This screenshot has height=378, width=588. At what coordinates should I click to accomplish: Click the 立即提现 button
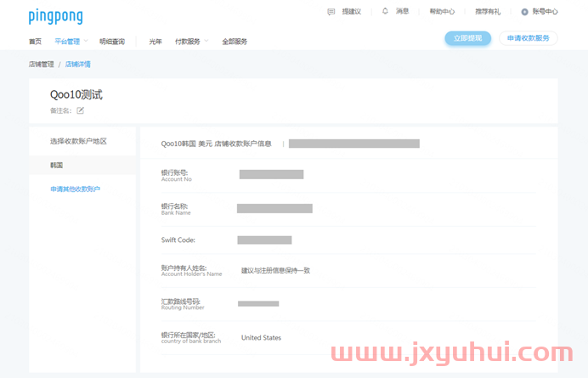tap(467, 38)
